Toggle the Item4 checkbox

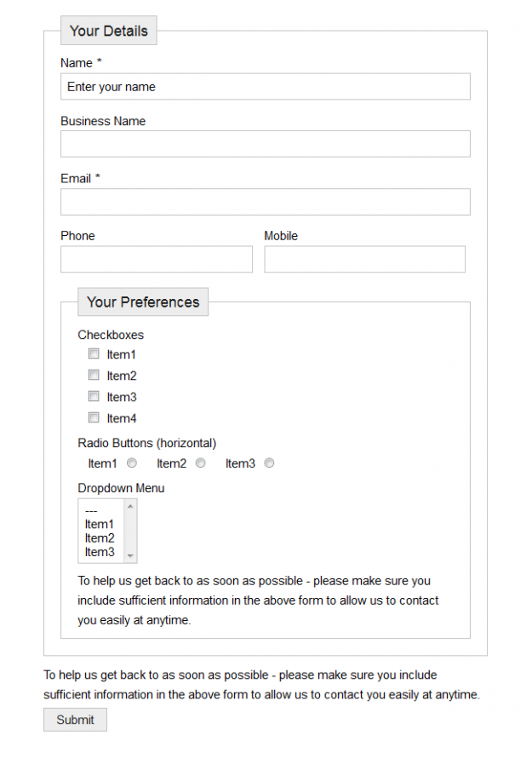coord(94,418)
